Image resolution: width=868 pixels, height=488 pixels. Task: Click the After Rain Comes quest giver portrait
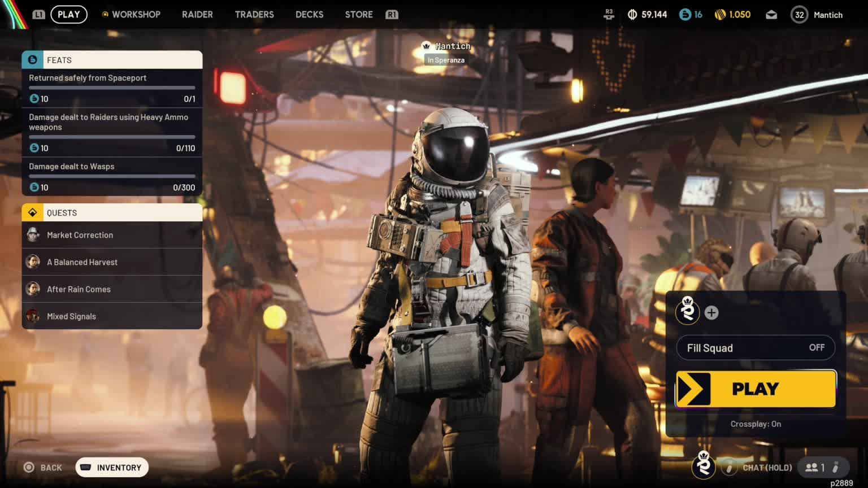(33, 289)
